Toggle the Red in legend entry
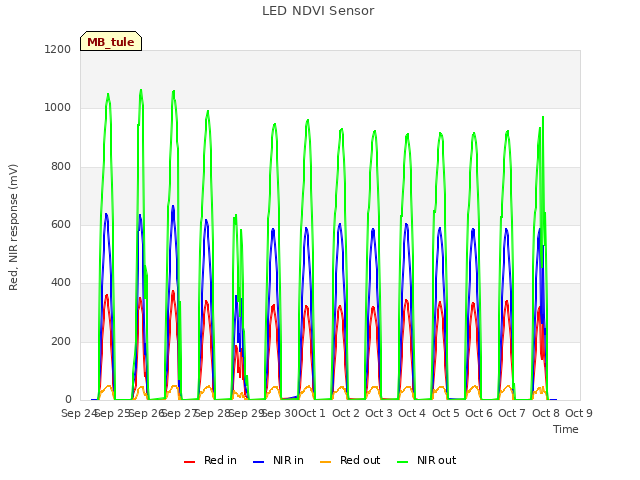The height and width of the screenshot is (480, 640). pyautogui.click(x=210, y=460)
